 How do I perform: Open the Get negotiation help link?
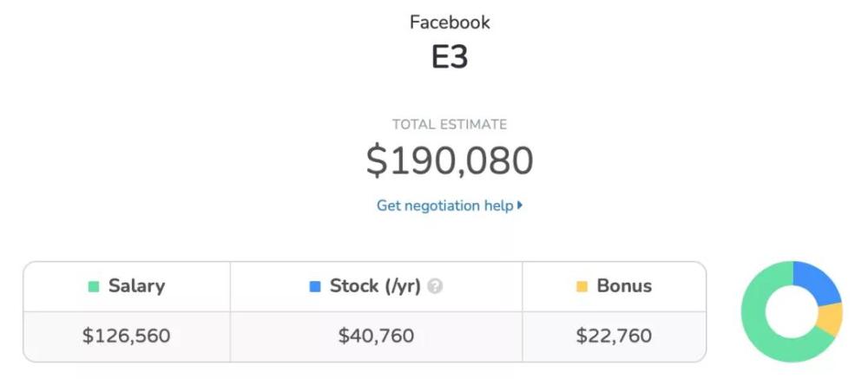445,206
